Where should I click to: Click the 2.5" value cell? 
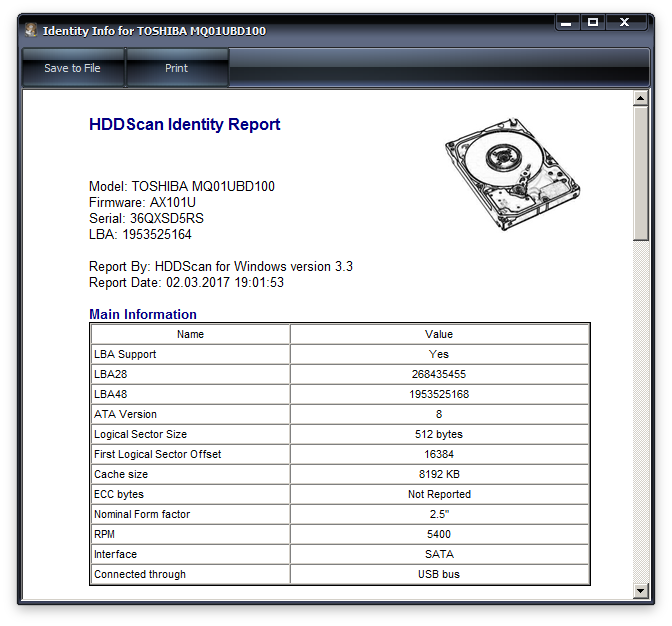coord(439,514)
